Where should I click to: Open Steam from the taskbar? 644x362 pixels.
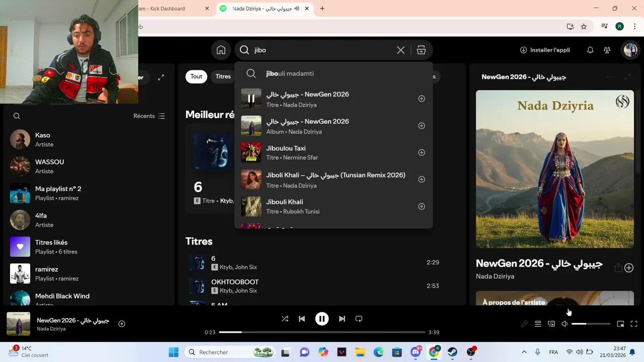point(452,352)
